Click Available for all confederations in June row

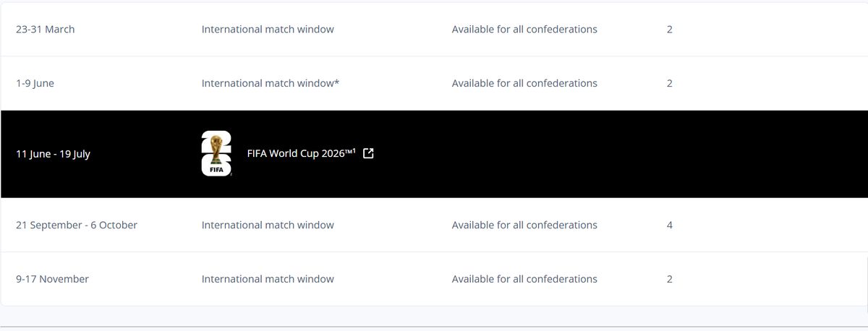point(524,83)
